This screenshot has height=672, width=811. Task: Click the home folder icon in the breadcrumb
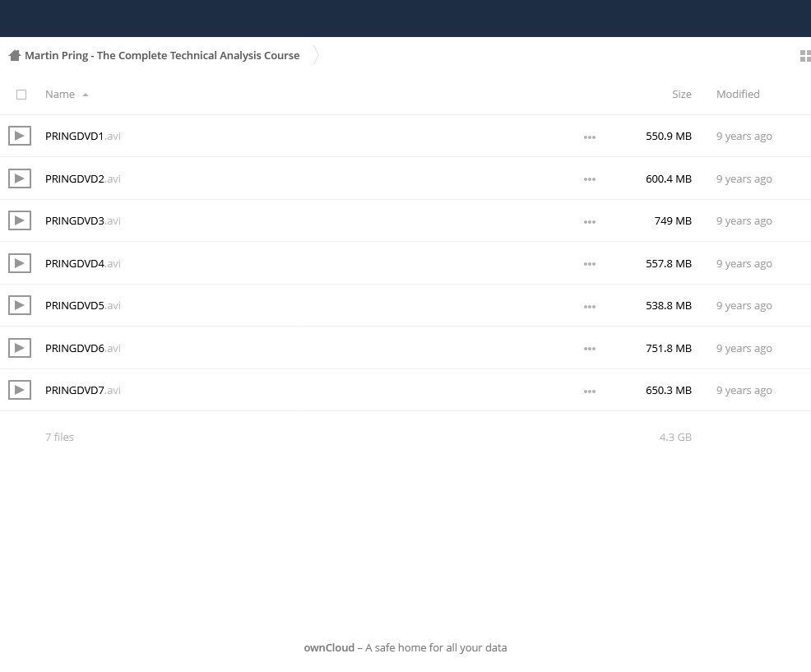pyautogui.click(x=15, y=55)
